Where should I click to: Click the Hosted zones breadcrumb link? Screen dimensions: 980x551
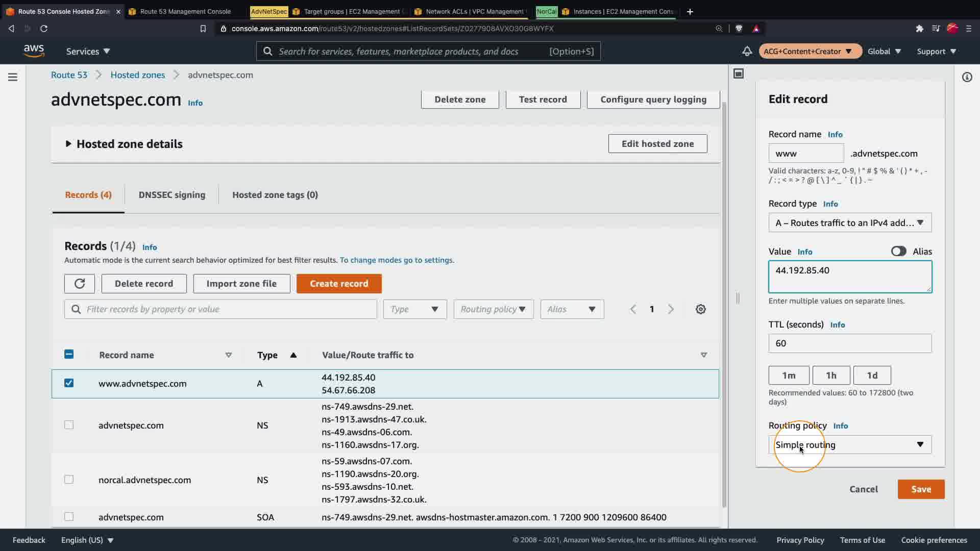137,75
